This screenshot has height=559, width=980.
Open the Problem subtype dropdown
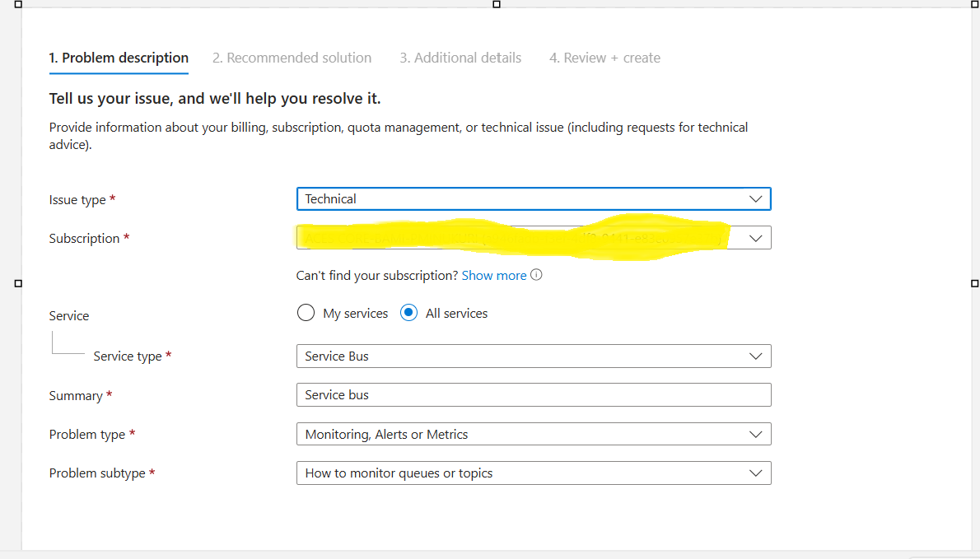[x=534, y=473]
